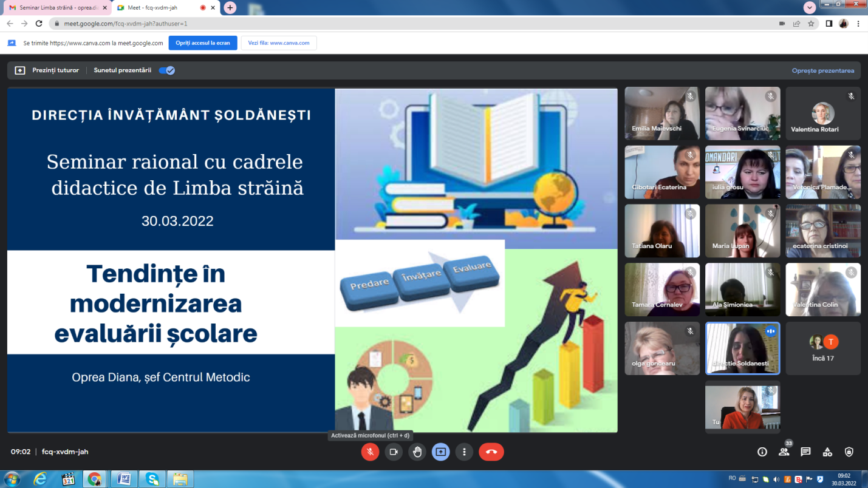Toggle the Sunetul prezentării switch
This screenshot has width=868, height=488.
pyautogui.click(x=166, y=70)
